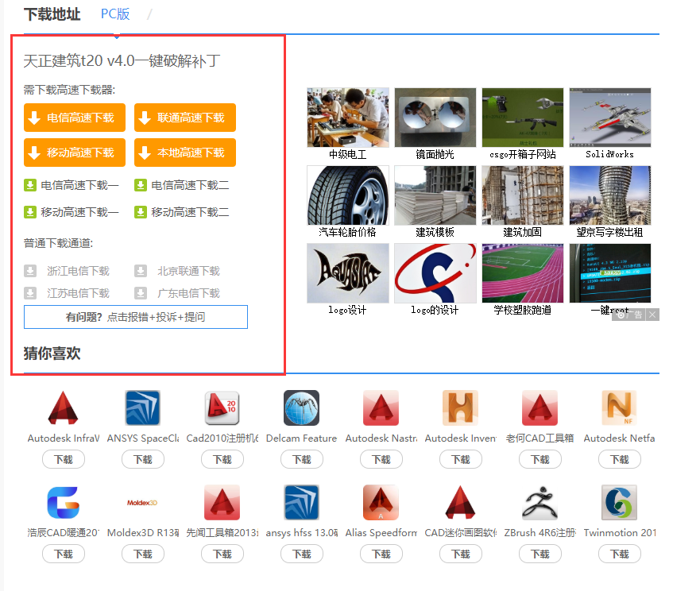
Task: Click gray download icon beside 北京联通下载
Action: pos(141,271)
